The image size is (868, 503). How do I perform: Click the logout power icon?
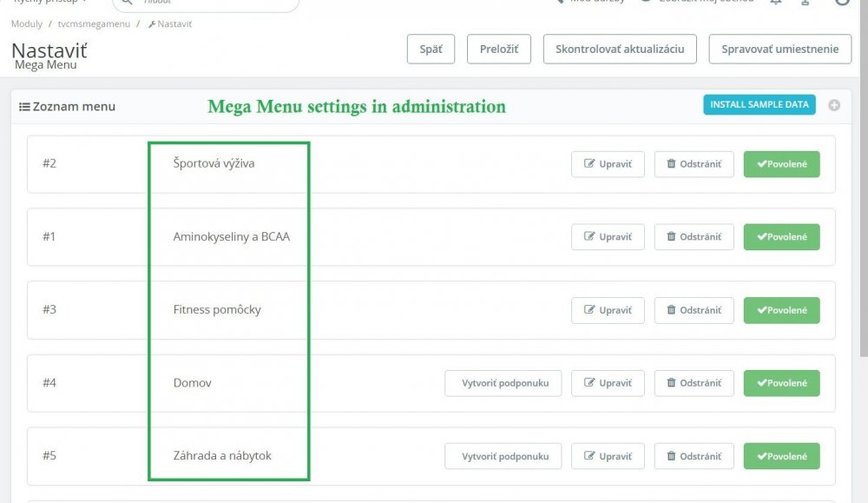[x=841, y=3]
